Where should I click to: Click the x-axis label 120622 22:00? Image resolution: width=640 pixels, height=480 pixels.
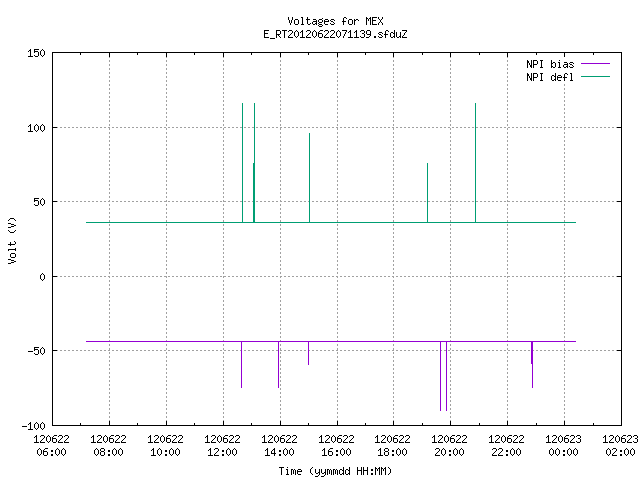coord(506,446)
